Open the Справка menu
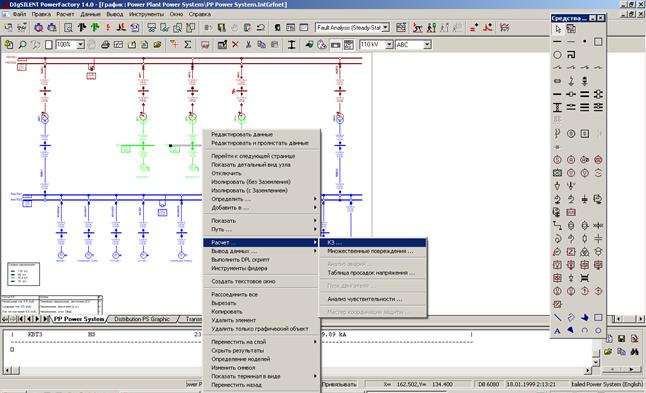Image resolution: width=646 pixels, height=393 pixels. click(x=200, y=14)
